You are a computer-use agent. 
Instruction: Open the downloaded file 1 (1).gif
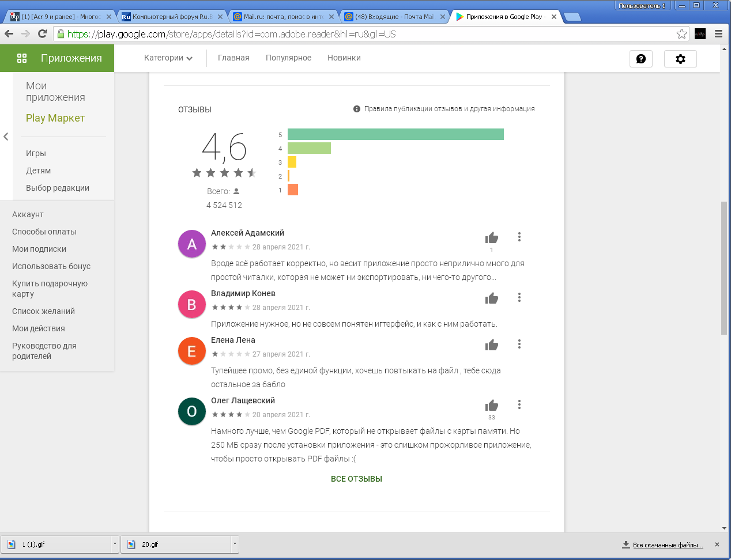56,544
